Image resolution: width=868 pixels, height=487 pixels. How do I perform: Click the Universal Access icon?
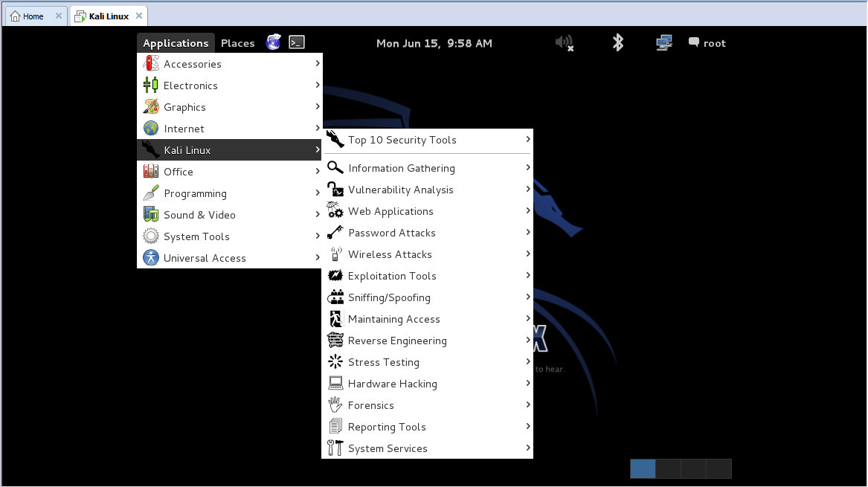(150, 258)
